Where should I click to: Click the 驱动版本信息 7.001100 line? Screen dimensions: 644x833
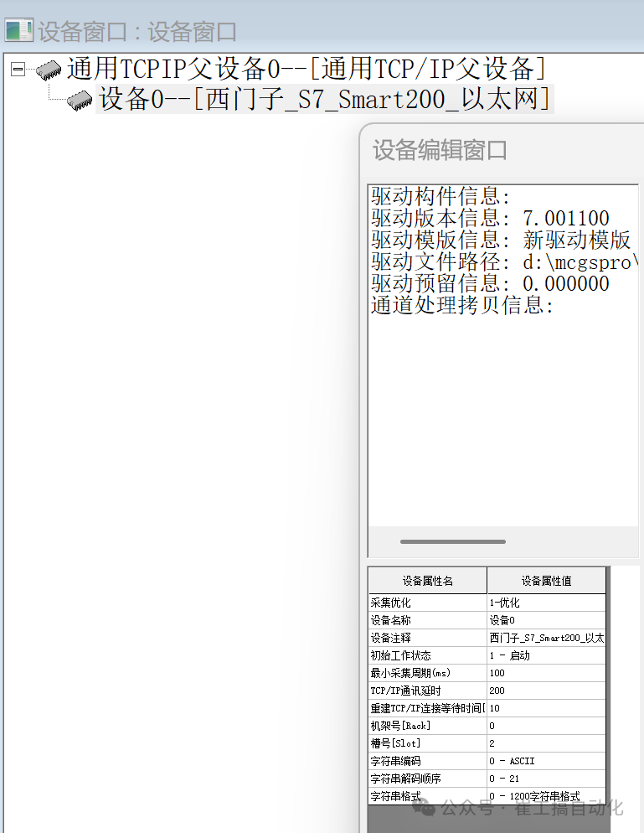click(x=490, y=218)
